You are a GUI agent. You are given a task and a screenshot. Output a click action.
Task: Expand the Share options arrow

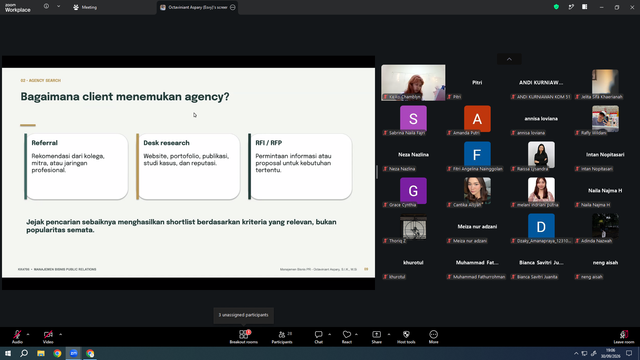(x=389, y=334)
